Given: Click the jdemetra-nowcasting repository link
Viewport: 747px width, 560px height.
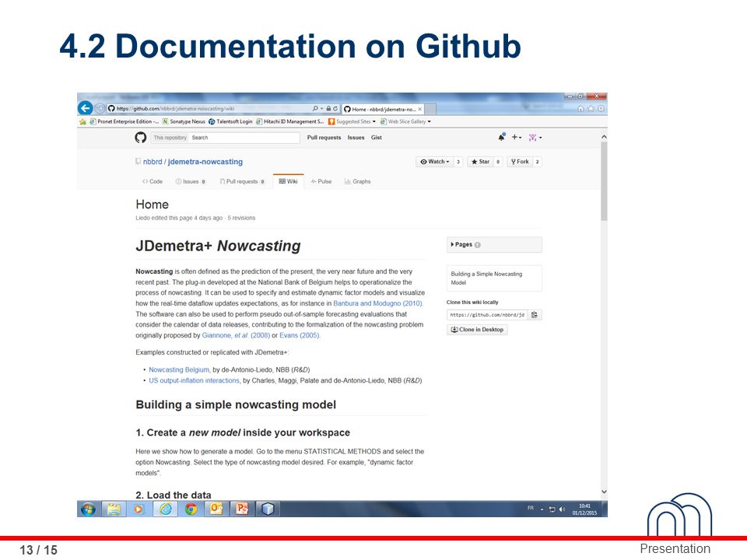Looking at the screenshot, I should [205, 162].
